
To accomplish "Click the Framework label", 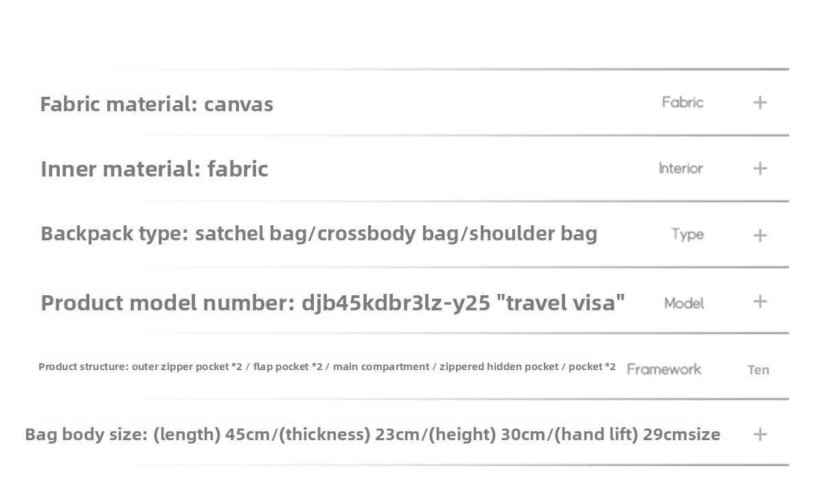I will click(x=664, y=369).
